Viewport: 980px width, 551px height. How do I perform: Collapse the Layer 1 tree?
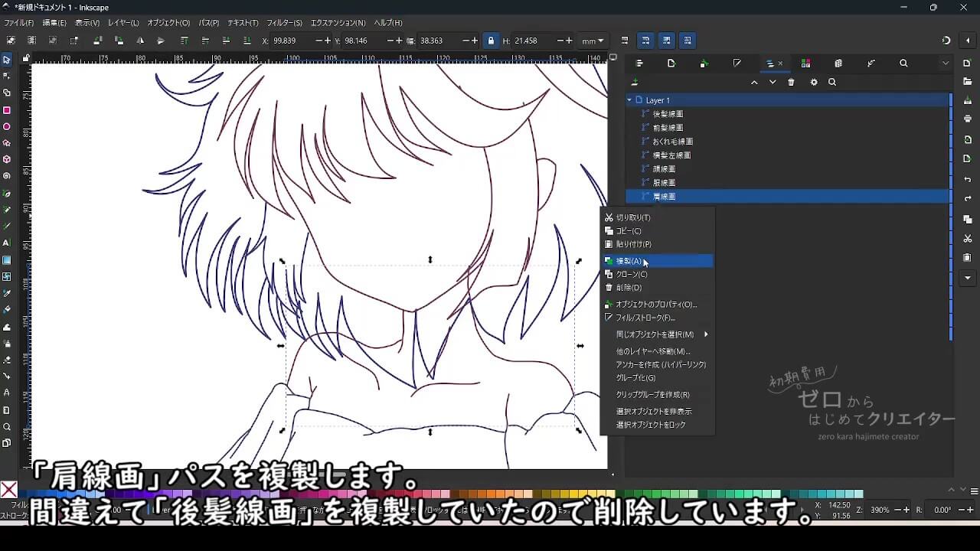pos(630,100)
